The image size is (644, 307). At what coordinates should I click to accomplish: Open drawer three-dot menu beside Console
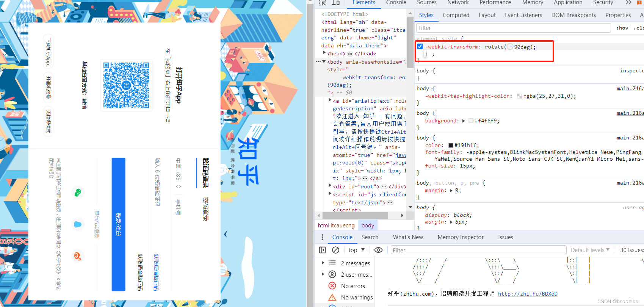point(322,237)
